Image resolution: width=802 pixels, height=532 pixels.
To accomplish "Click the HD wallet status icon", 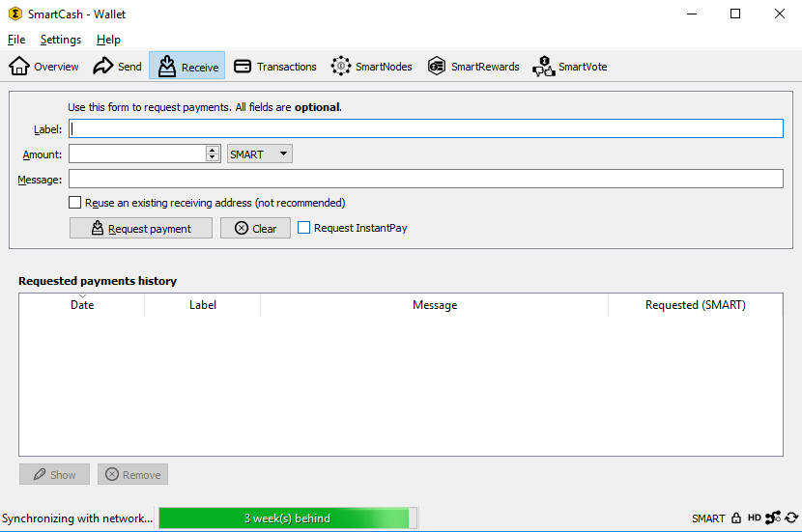I will 755,518.
